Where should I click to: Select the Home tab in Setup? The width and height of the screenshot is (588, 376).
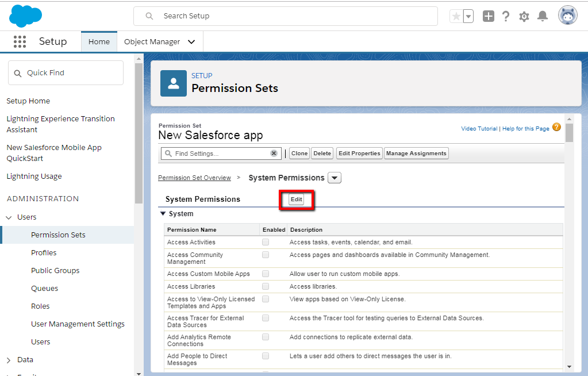[x=99, y=41]
